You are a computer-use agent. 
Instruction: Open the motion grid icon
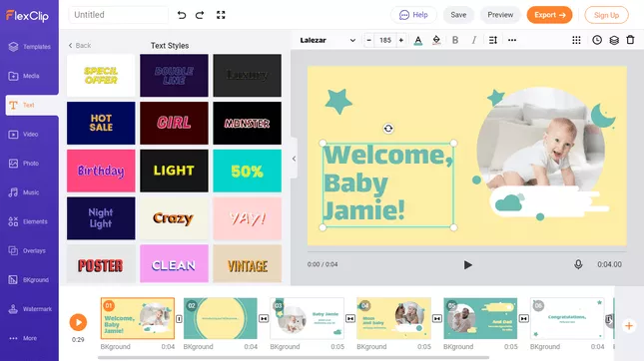click(577, 40)
